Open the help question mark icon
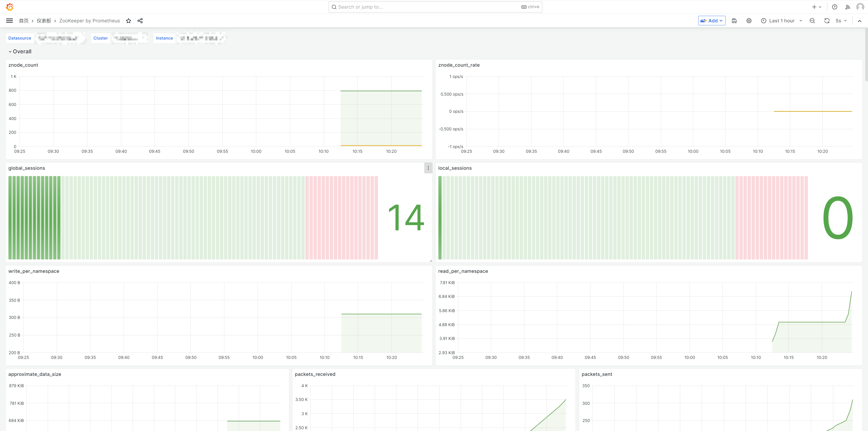 click(x=834, y=7)
